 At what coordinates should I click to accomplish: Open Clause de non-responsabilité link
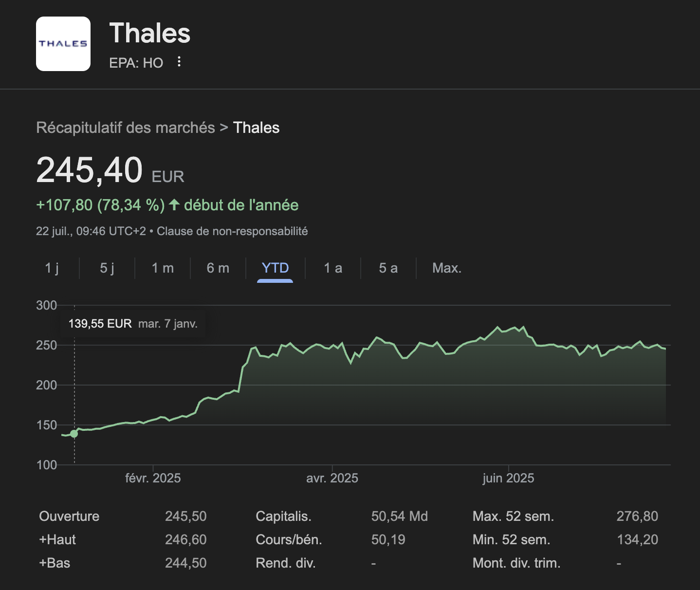tap(232, 231)
